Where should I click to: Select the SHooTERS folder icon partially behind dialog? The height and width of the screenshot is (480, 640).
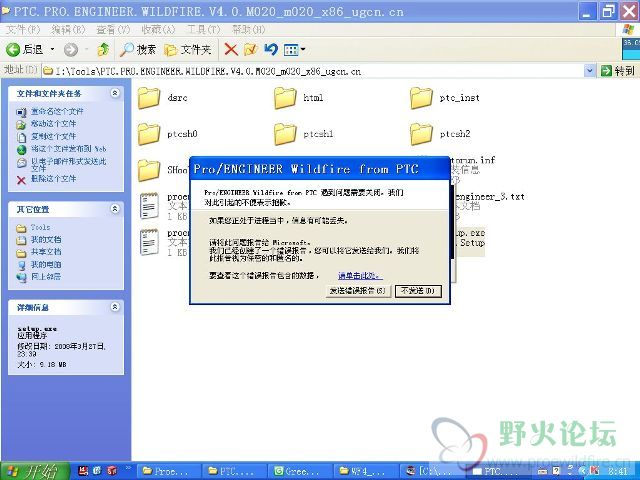149,170
